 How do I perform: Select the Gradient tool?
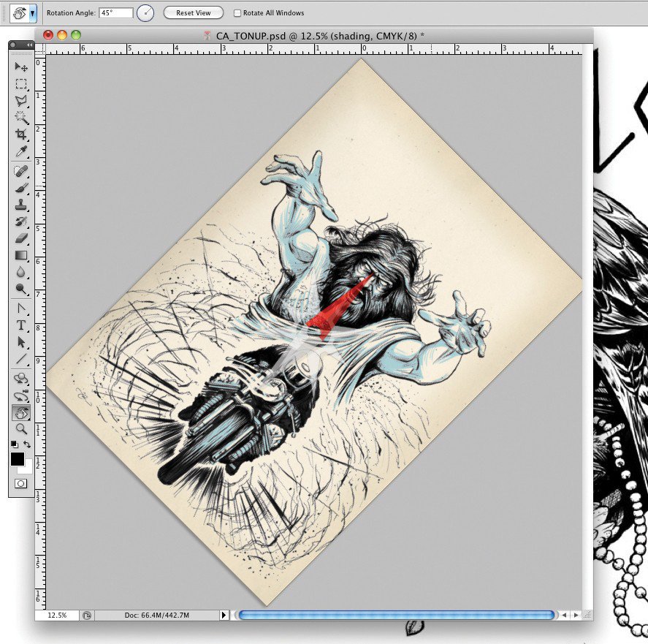click(x=21, y=255)
